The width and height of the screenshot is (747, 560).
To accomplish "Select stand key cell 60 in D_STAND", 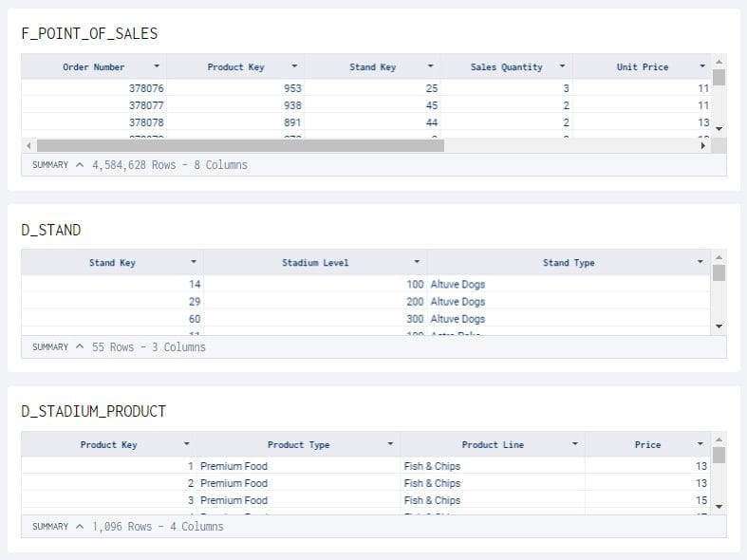I will tap(112, 319).
